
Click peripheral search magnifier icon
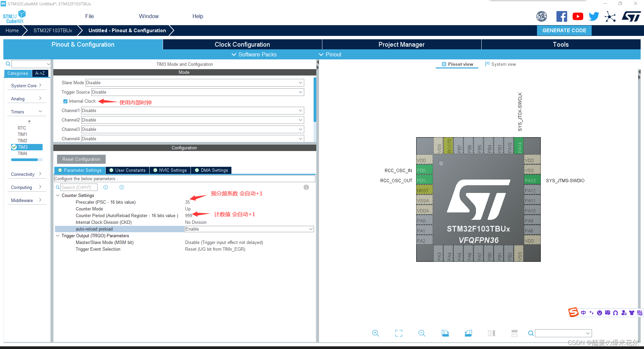point(8,64)
